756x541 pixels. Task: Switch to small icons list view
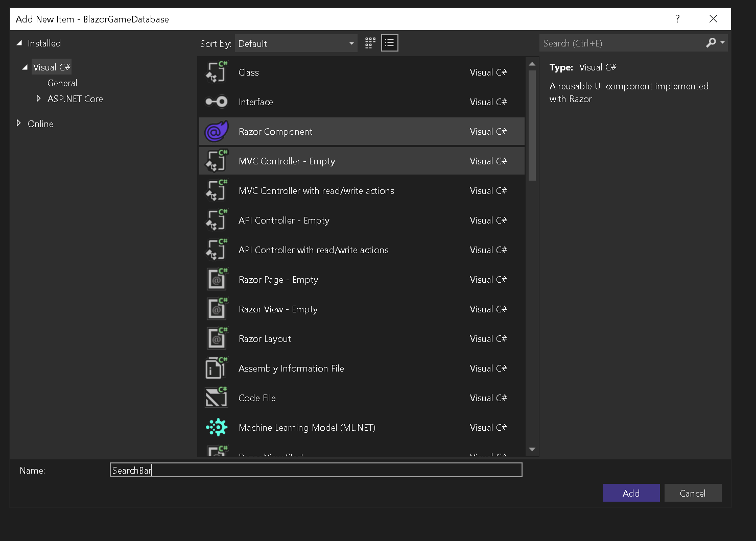390,43
